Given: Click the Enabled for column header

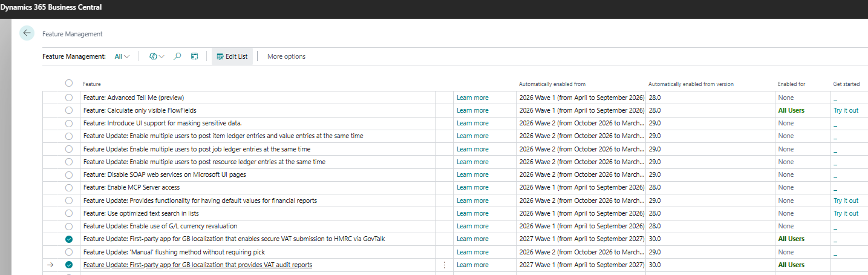Looking at the screenshot, I should (x=791, y=84).
